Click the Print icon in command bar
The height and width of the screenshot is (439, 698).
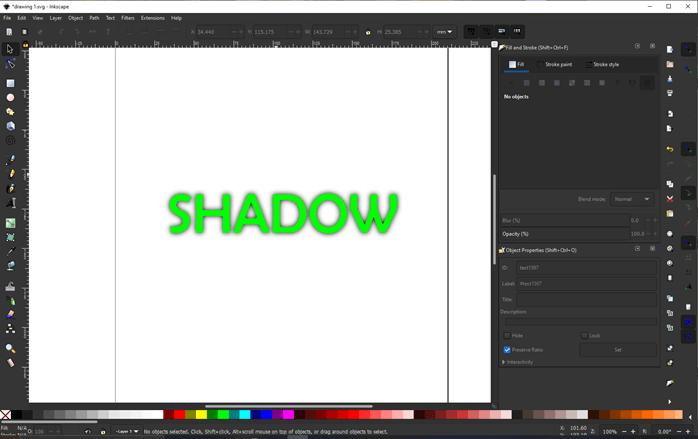pos(670,93)
